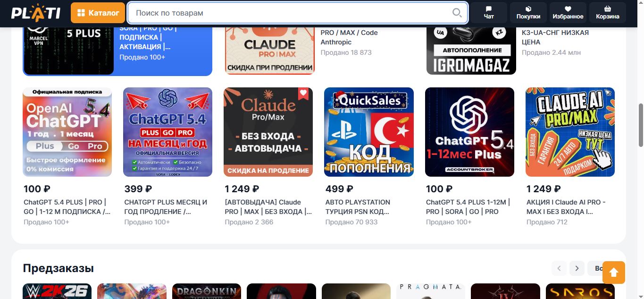This screenshot has width=644, height=299.
Task: Click the Продано 712 text
Action: [547, 222]
